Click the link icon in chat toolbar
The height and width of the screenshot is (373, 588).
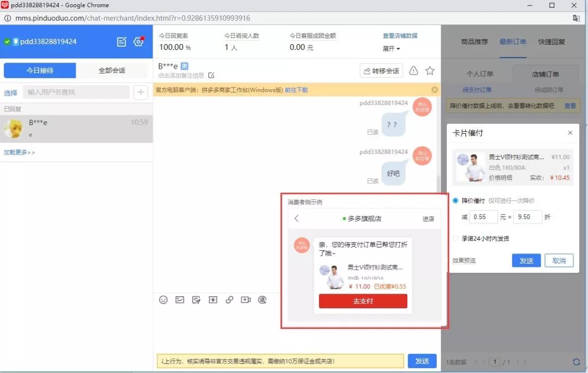click(x=229, y=300)
